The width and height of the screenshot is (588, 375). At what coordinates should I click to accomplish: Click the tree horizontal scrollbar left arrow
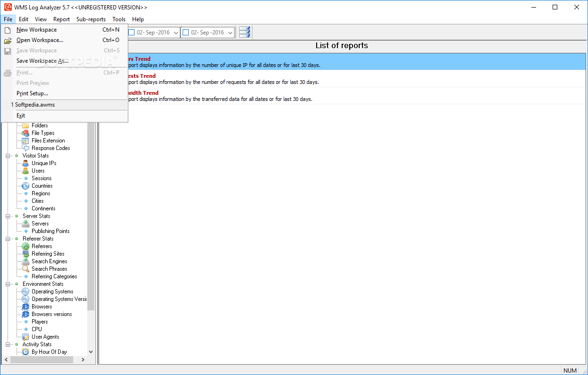click(x=6, y=360)
